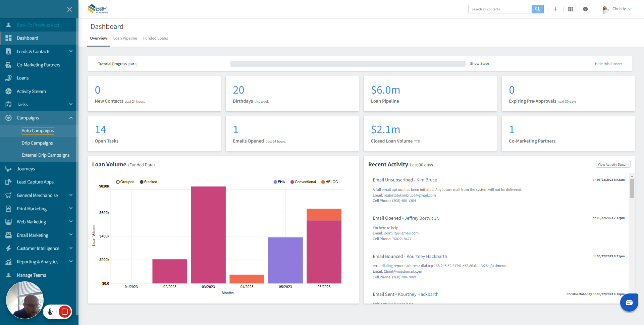Click the General Merchandise cart icon

[9, 195]
